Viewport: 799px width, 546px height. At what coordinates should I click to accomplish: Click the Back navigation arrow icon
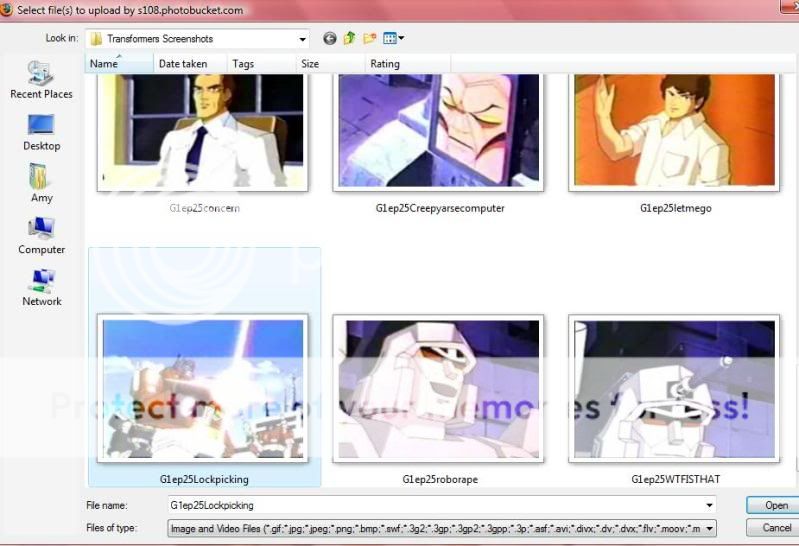330,38
